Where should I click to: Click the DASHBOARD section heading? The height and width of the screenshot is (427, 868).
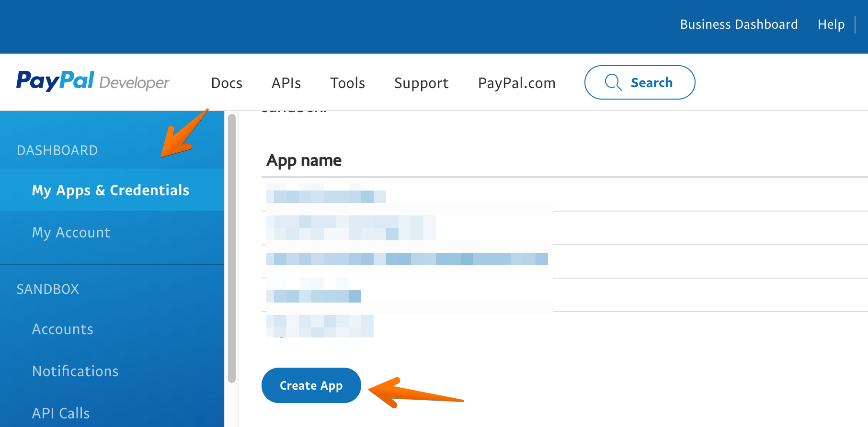coord(57,150)
